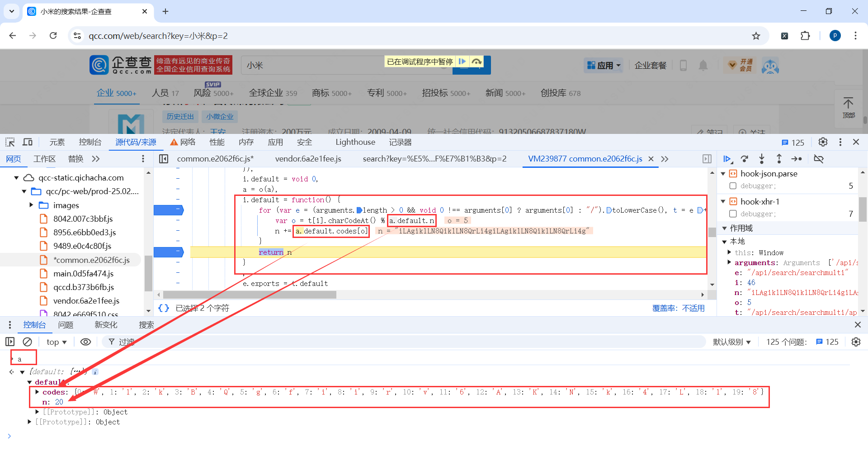Collapse the 本地 local scope
This screenshot has height=466, width=868.
[x=724, y=242]
